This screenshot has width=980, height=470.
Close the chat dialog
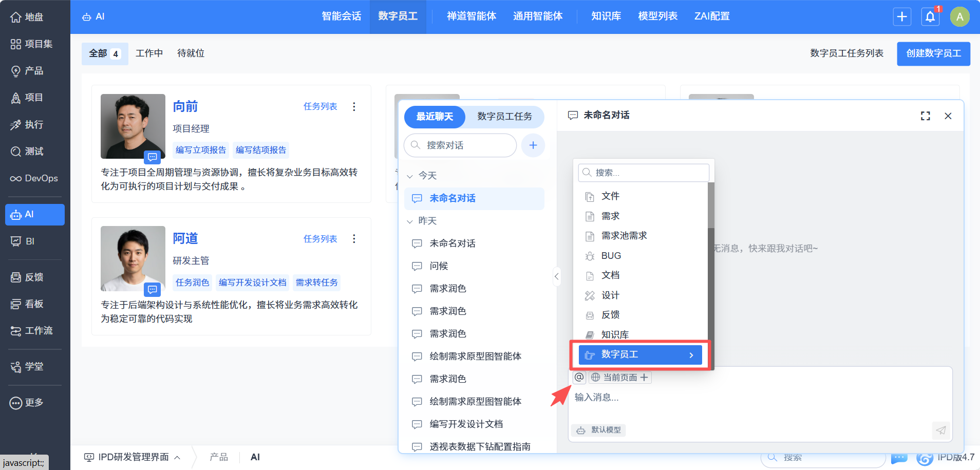click(948, 116)
